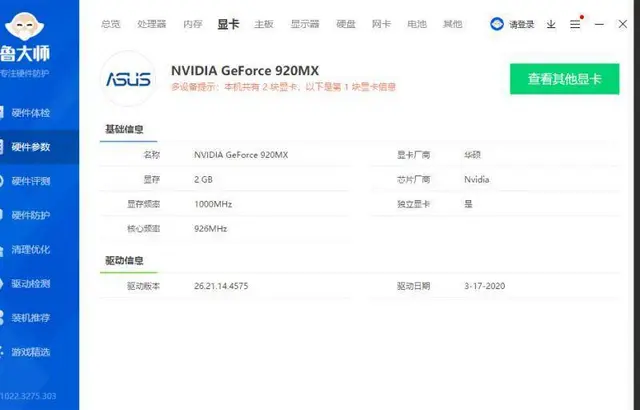The image size is (640, 410).
Task: Open the 主板 tab
Action: click(264, 24)
